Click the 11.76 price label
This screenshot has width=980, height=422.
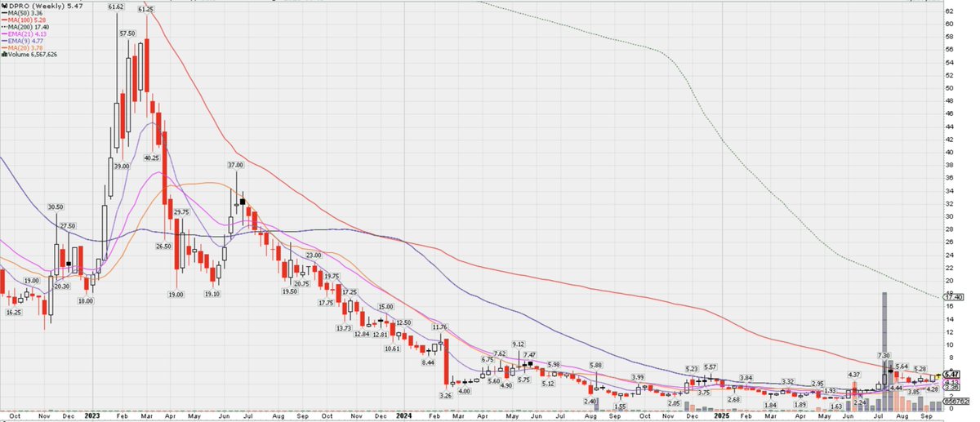click(441, 326)
